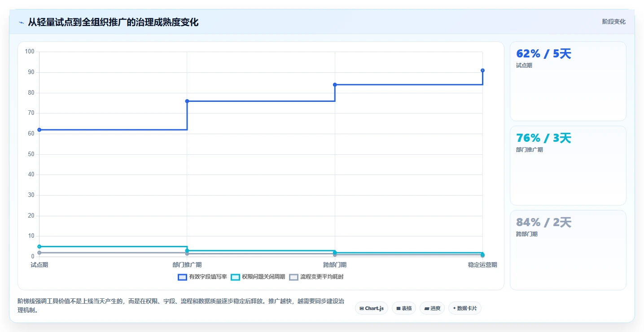Click the 表格 tag
The image size is (644, 332).
(404, 308)
